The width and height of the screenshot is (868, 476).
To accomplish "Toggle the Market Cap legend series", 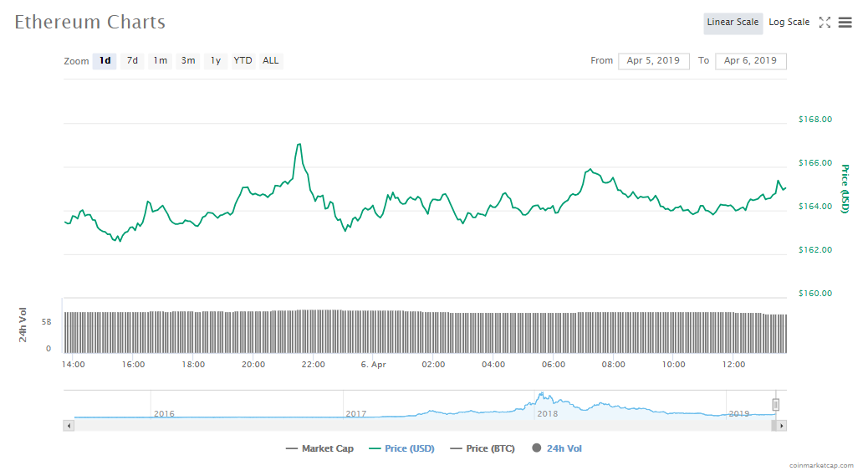I will coord(319,448).
